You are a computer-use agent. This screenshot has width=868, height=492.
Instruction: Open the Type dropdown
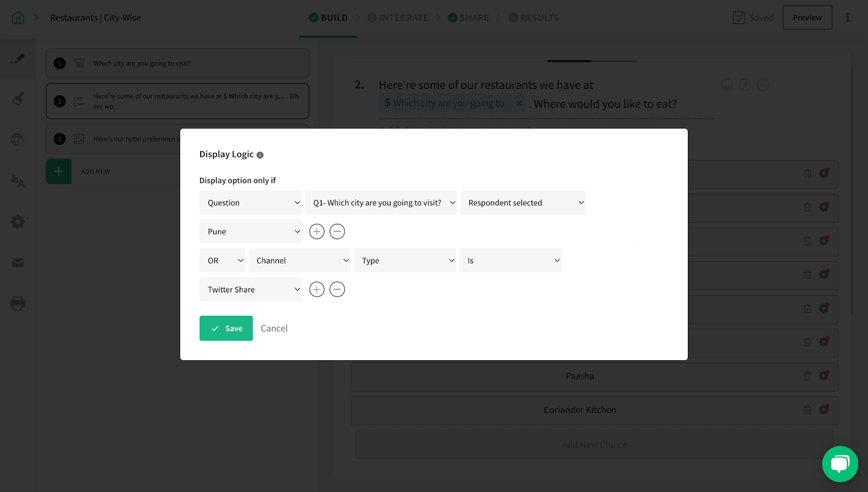point(405,260)
